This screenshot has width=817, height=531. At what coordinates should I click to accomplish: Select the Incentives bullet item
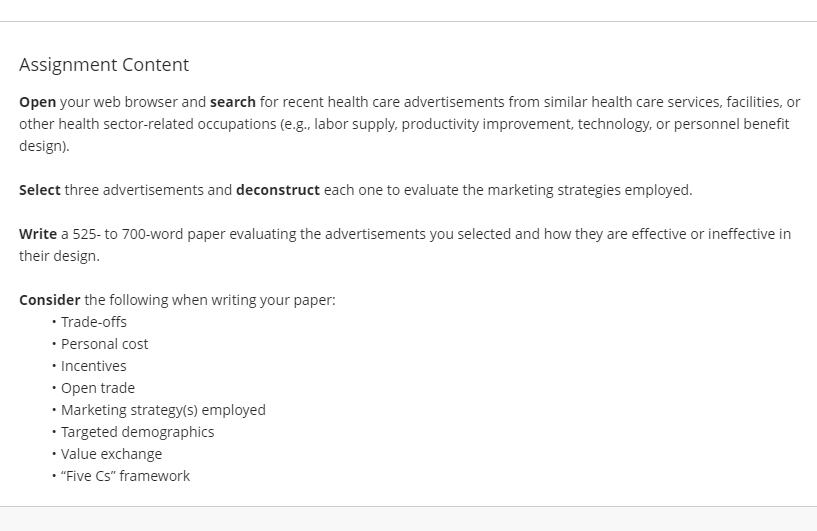coord(94,366)
